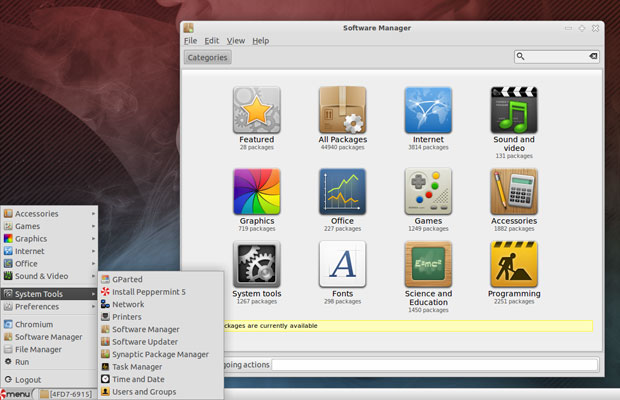Open Software Manager from main menu favorites
This screenshot has height=400, width=620.
[49, 337]
